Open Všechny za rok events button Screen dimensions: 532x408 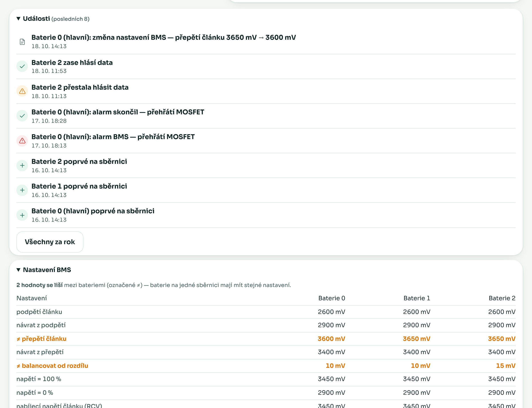tap(50, 242)
